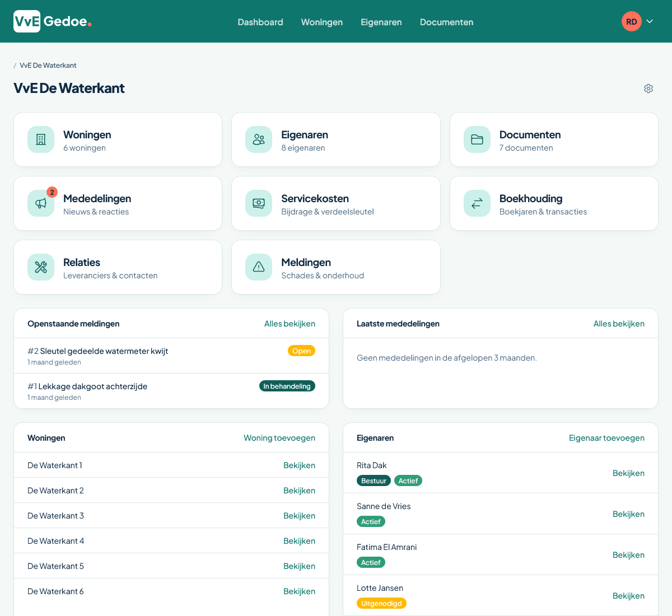Open the settings gear for VvE De Waterkant
This screenshot has height=616, width=672.
[x=648, y=88]
